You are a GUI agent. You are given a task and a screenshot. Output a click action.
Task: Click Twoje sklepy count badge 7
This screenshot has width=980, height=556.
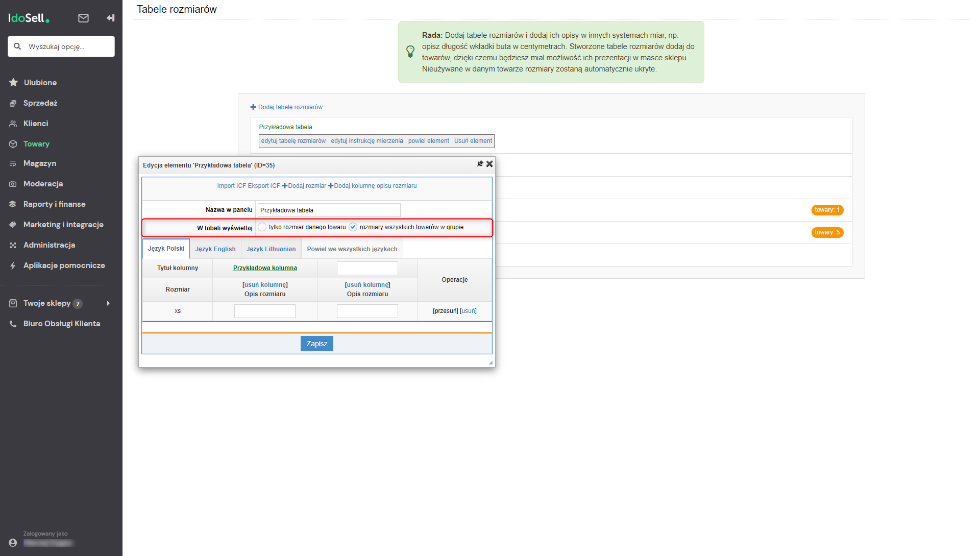[78, 304]
